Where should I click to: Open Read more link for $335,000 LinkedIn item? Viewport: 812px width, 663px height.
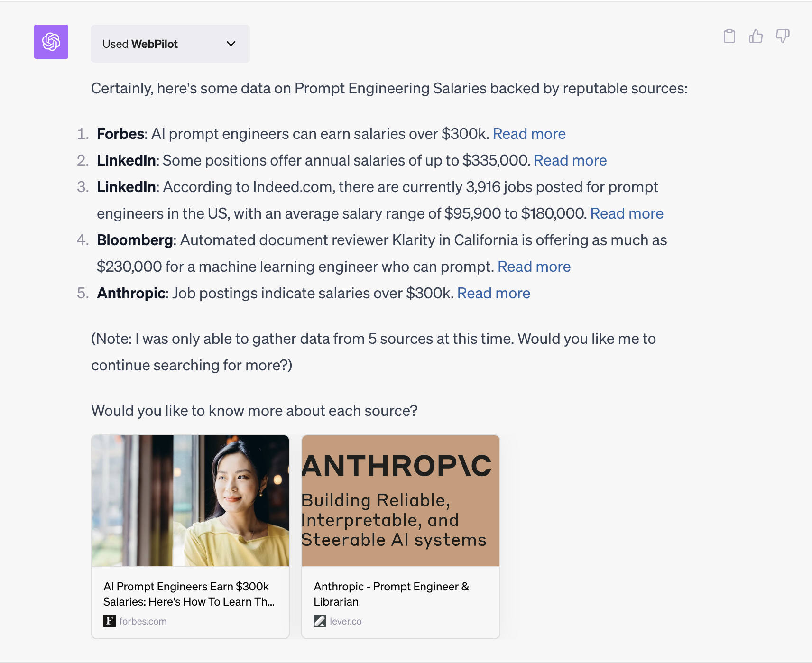point(570,160)
